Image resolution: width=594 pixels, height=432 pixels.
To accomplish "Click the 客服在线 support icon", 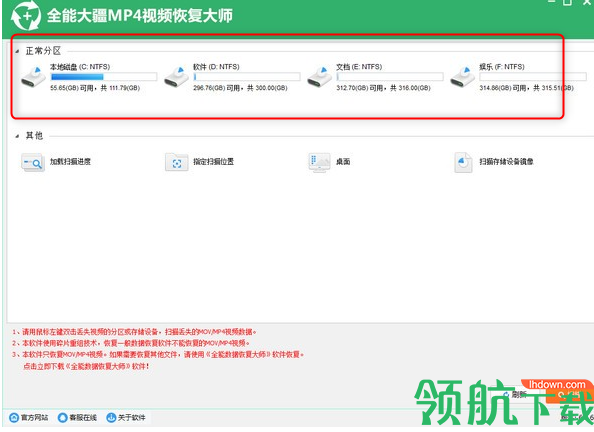I will [63, 418].
